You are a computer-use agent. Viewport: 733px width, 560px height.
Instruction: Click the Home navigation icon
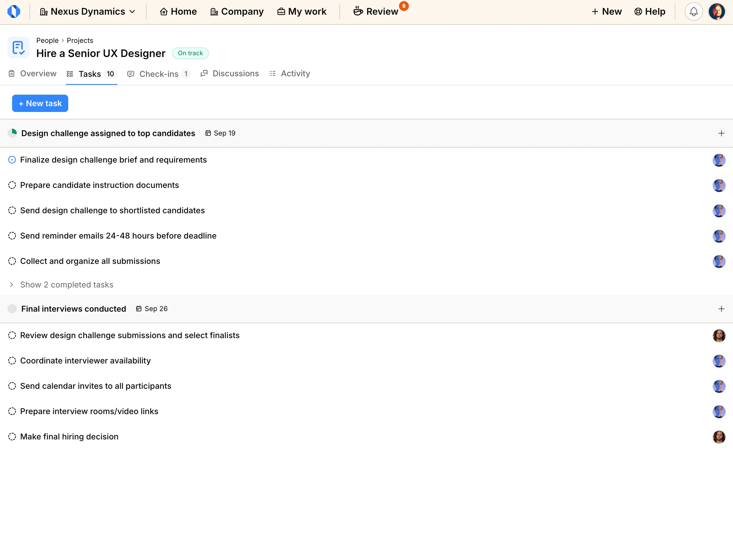[164, 11]
